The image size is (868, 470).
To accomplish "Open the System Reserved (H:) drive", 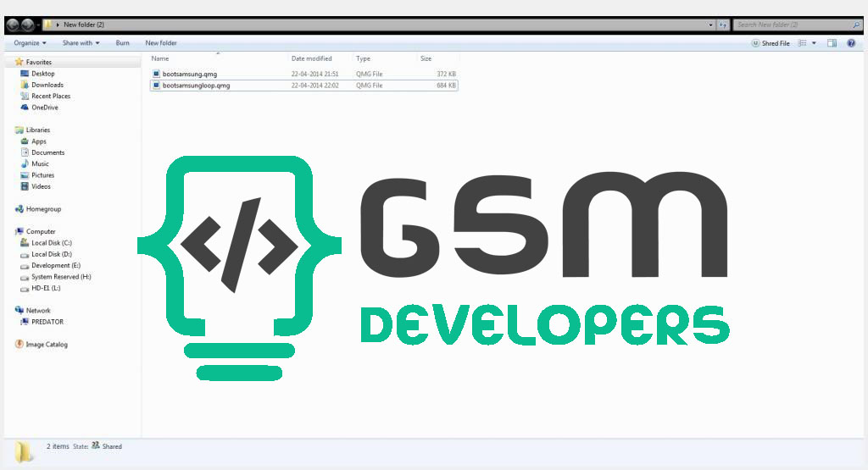I will pyautogui.click(x=61, y=277).
